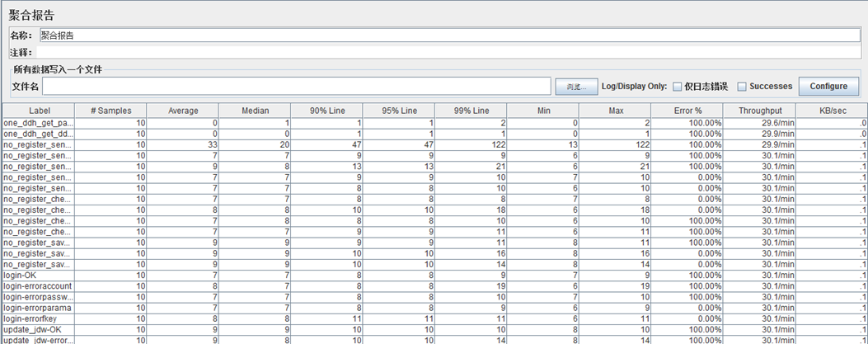
Task: Sort by # Samples column header
Action: point(110,111)
